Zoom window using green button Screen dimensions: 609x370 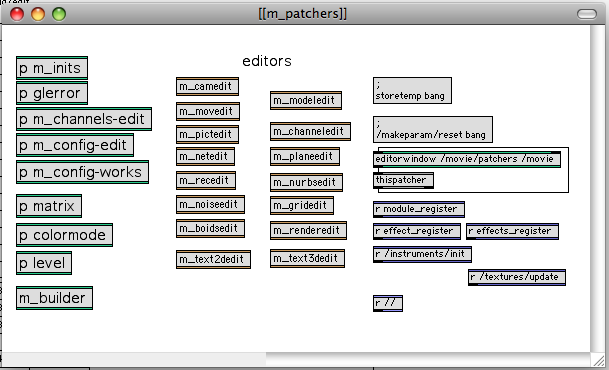(59, 14)
